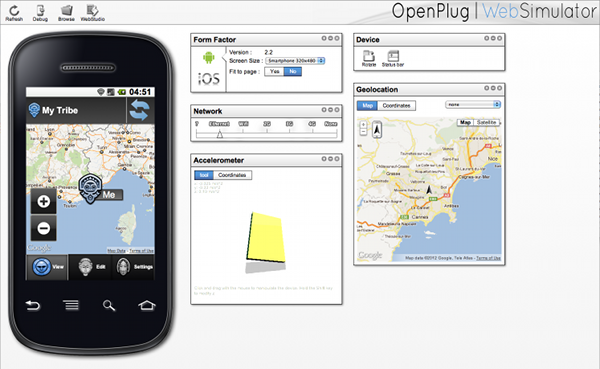Viewport: 600px width, 369px height.
Task: Switch Accelerometer to Tool tab
Action: point(204,175)
